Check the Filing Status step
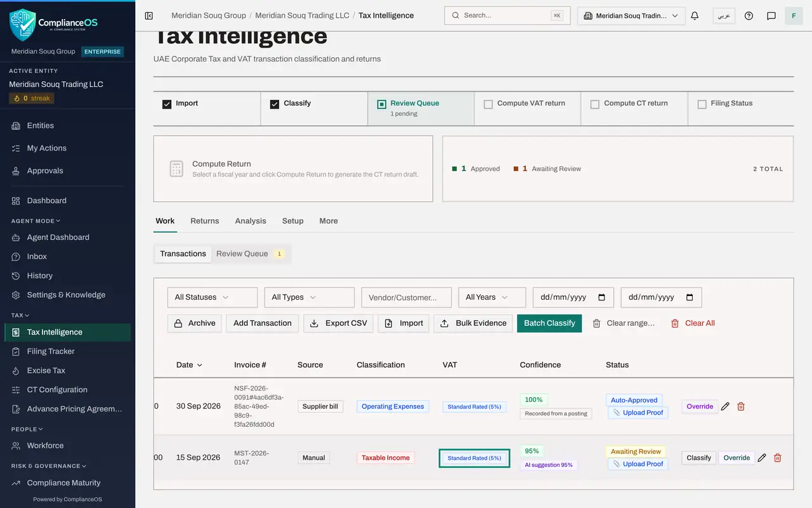The height and width of the screenshot is (508, 812). (702, 104)
